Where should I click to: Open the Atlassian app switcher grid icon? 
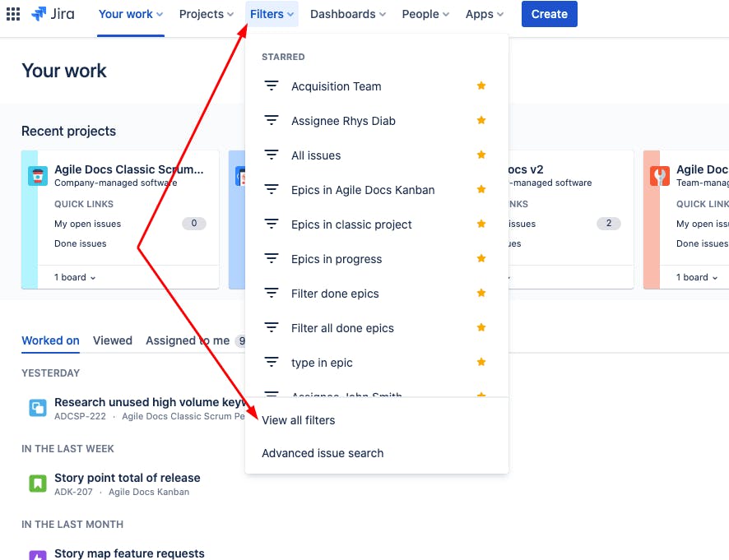pos(13,13)
